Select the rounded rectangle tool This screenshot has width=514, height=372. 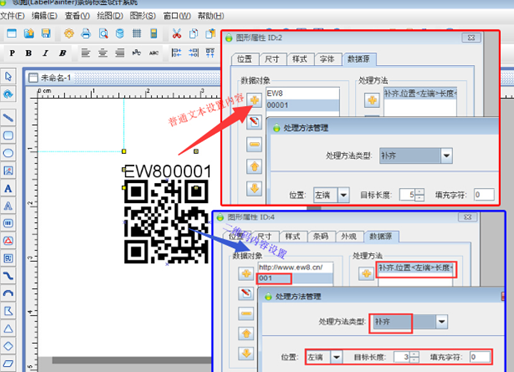point(8,135)
